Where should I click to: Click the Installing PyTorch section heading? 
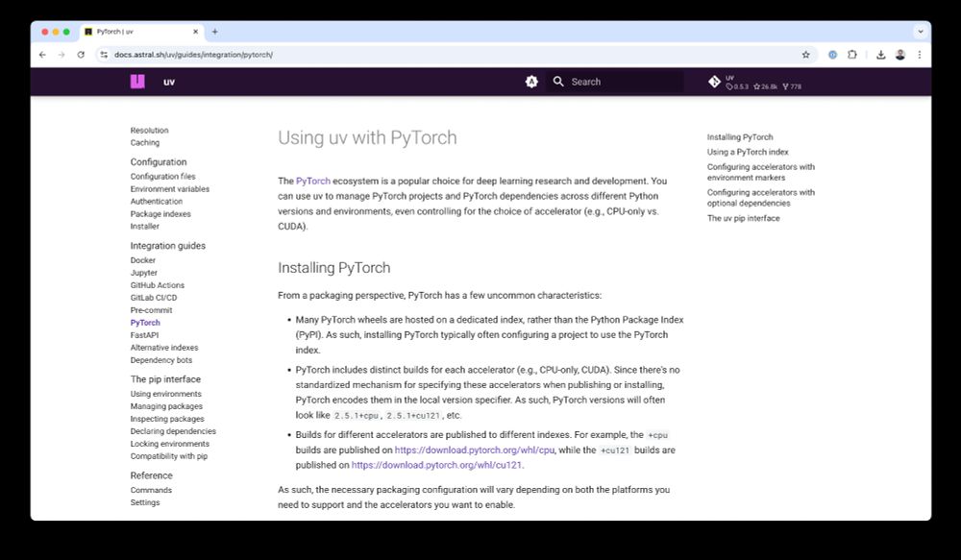click(334, 268)
